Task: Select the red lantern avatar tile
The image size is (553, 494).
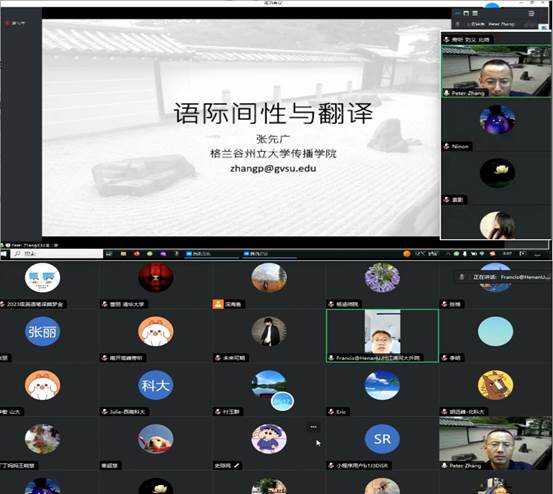Action: [x=156, y=278]
